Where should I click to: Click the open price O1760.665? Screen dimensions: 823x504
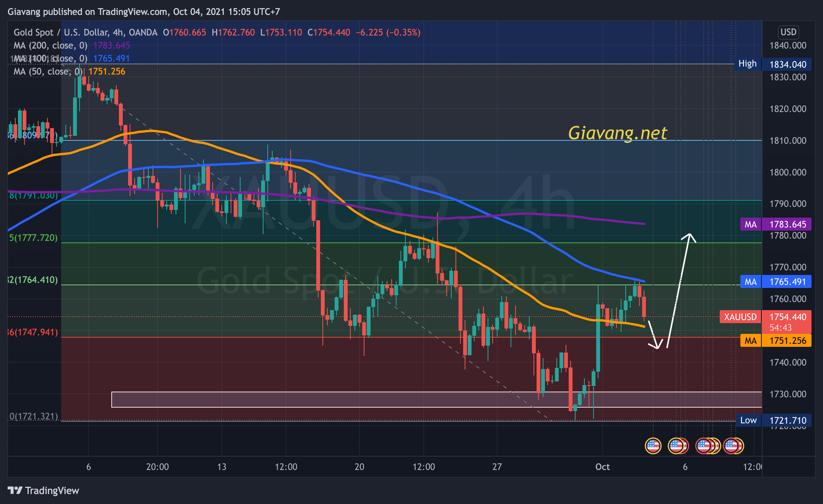pyautogui.click(x=184, y=33)
